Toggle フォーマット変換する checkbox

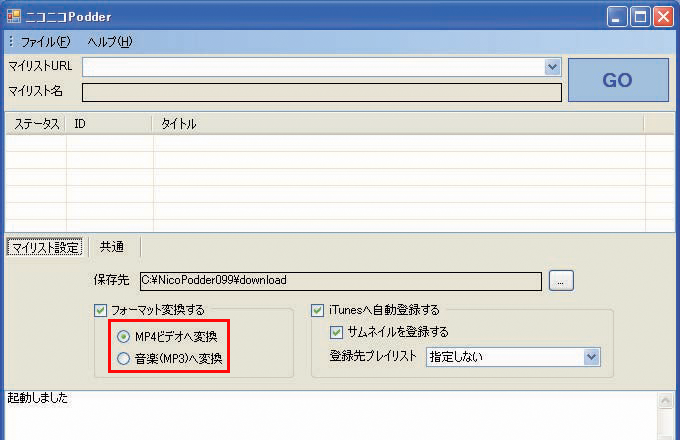[x=101, y=310]
